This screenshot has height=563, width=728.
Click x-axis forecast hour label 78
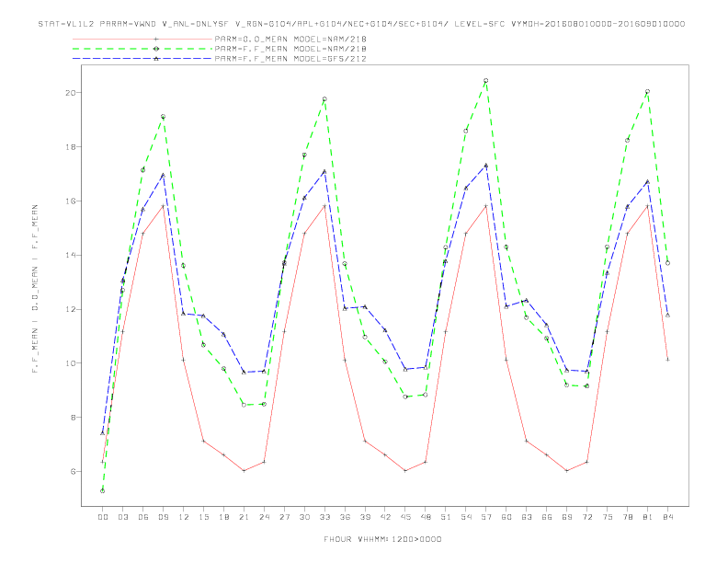click(627, 517)
